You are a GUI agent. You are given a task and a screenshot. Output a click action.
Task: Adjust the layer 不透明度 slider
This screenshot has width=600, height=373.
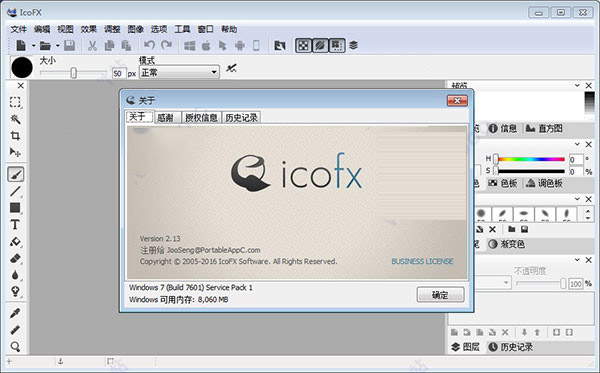tap(541, 283)
